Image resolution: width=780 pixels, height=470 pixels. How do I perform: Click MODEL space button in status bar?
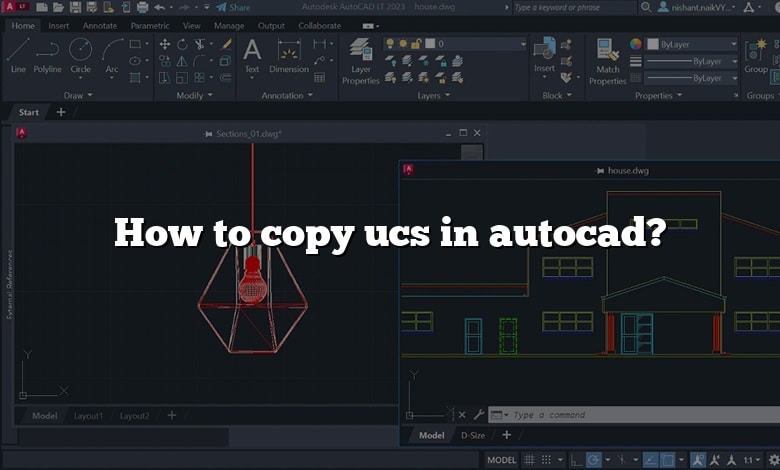click(x=501, y=460)
